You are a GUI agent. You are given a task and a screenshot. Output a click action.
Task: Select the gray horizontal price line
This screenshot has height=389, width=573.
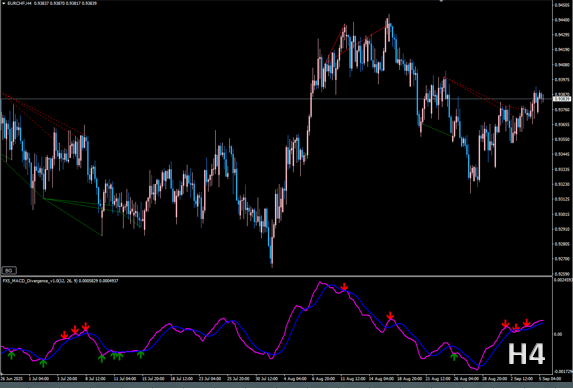click(276, 99)
